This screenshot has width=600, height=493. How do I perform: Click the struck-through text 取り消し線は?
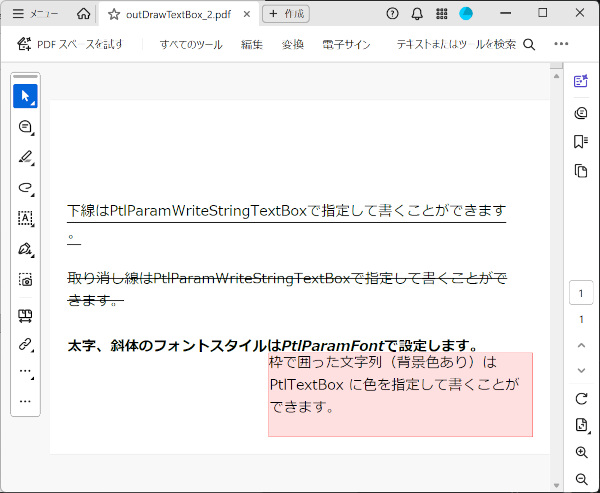(110, 278)
